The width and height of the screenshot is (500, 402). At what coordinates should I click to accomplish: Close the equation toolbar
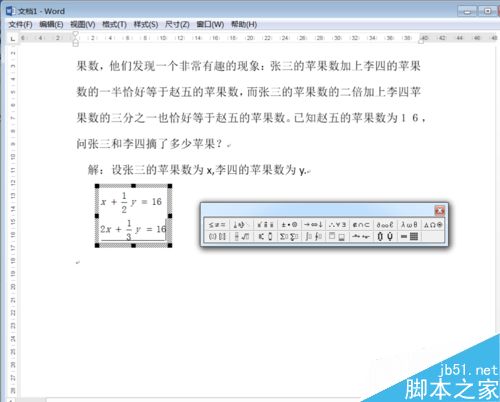(x=440, y=210)
